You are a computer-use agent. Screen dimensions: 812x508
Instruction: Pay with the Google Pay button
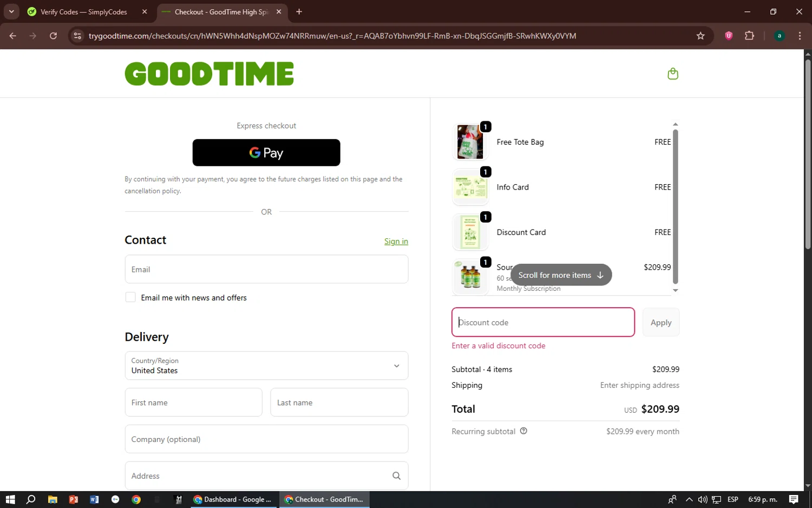pyautogui.click(x=266, y=153)
